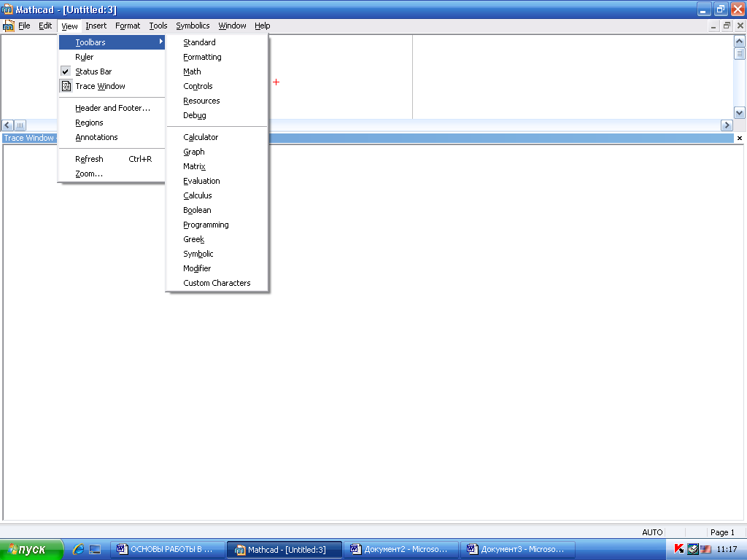Open the Help menu
The width and height of the screenshot is (747, 560).
262,26
